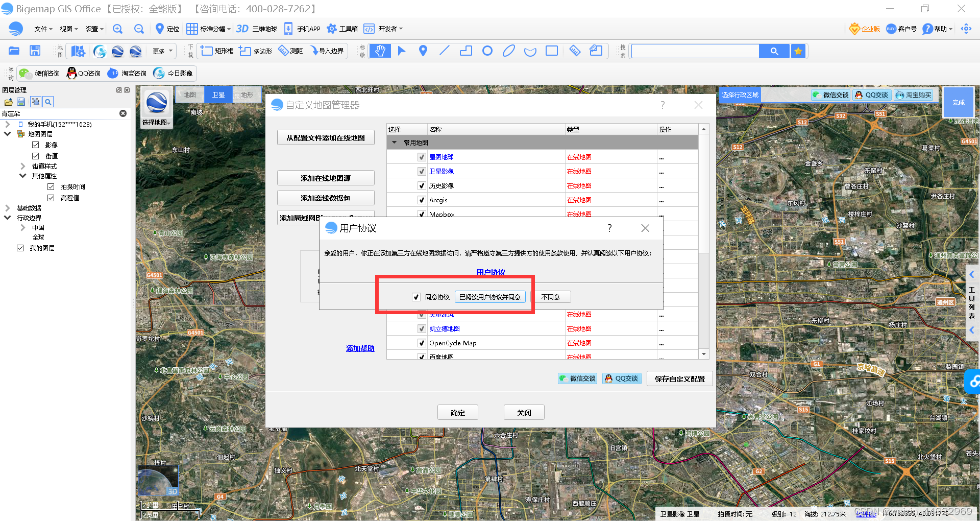
Task: Click the 3D globe overview thumbnail
Action: (158, 480)
